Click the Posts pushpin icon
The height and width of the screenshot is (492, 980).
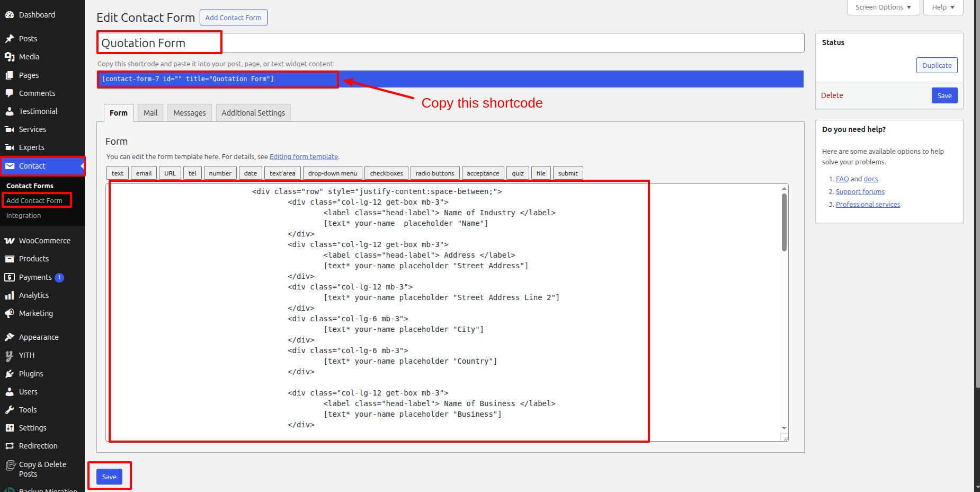click(10, 39)
